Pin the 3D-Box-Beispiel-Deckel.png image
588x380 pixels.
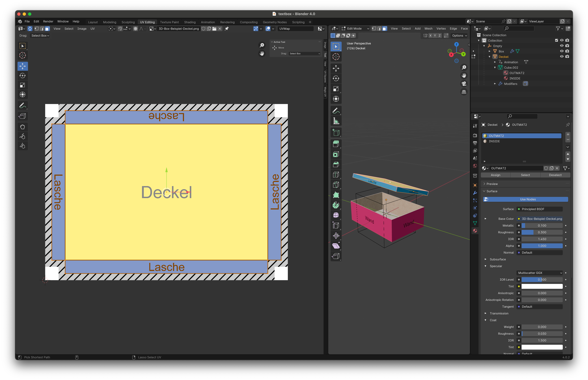(227, 29)
